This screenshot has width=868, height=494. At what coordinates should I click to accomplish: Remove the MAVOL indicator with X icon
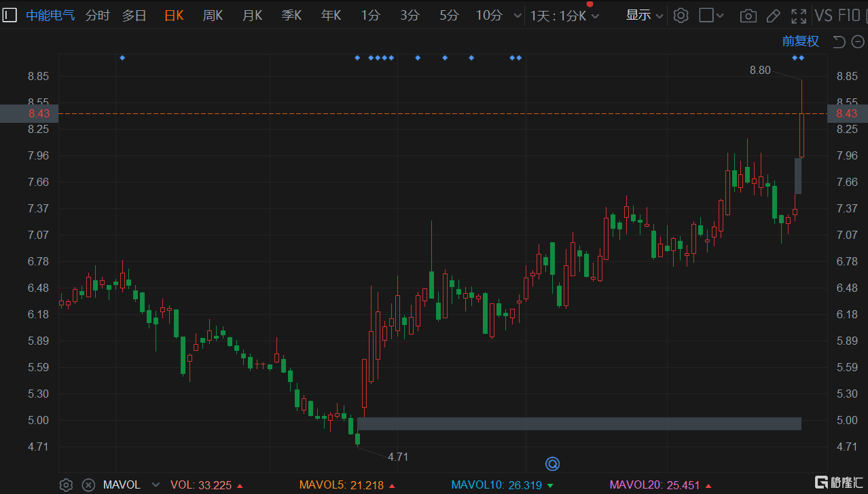click(88, 484)
